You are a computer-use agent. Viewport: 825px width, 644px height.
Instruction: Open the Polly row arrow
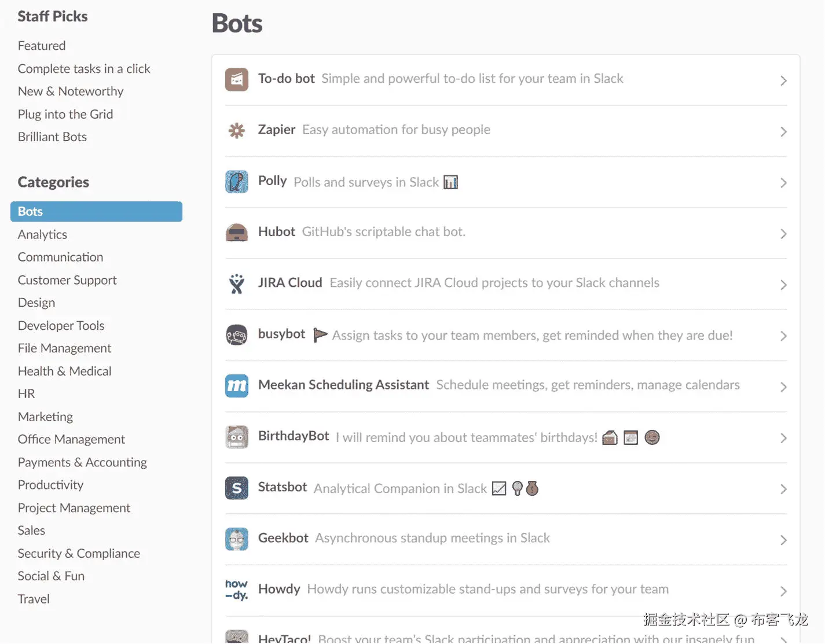(783, 183)
